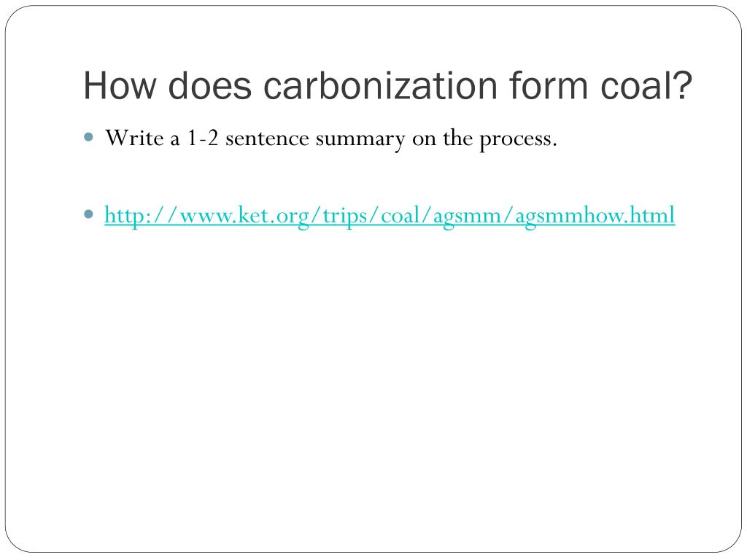Image resolution: width=747 pixels, height=560 pixels.
Task: Open the ket.org coal hyperlink
Action: coord(390,215)
